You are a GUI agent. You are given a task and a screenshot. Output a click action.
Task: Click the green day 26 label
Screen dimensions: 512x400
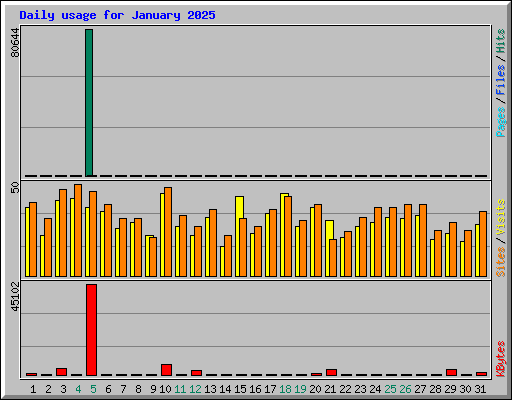(x=405, y=389)
